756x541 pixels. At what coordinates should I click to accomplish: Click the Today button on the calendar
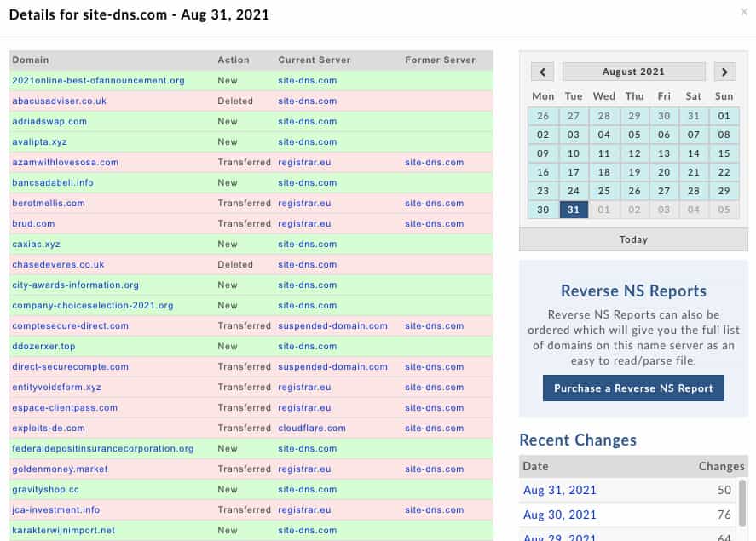[x=632, y=239]
